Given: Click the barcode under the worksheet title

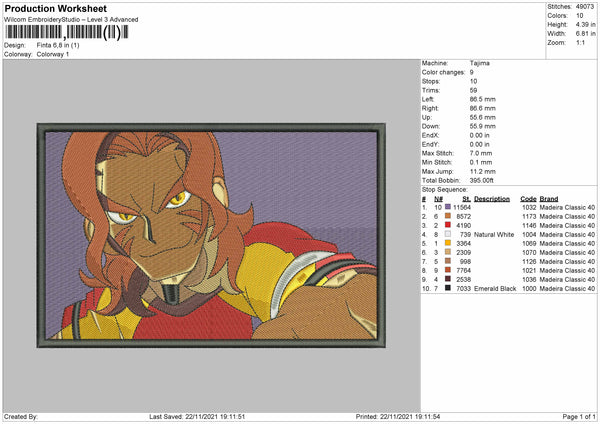Looking at the screenshot, I should tap(66, 32).
